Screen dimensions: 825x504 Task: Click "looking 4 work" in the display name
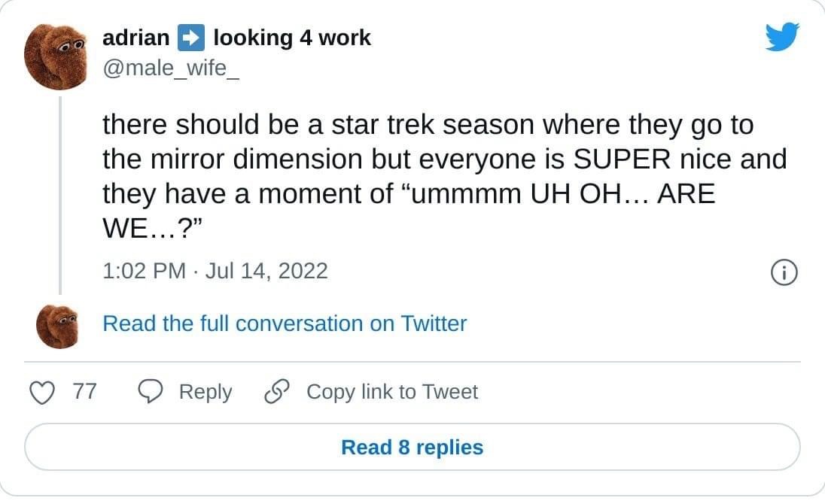pos(292,37)
